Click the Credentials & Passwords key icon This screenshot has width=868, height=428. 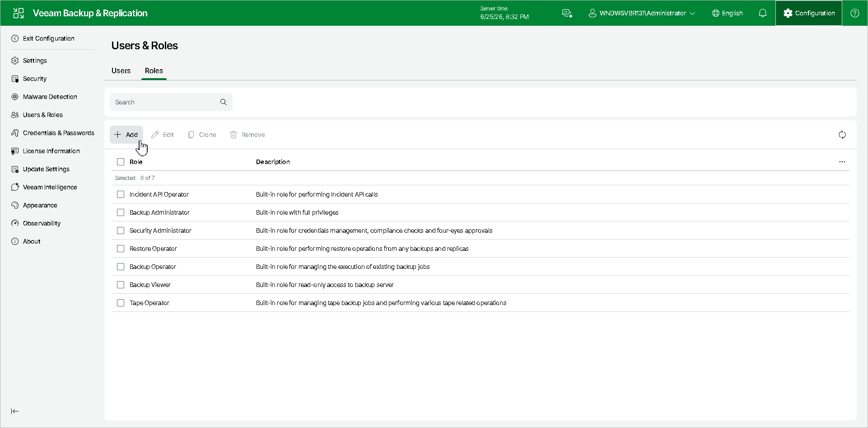pos(15,133)
